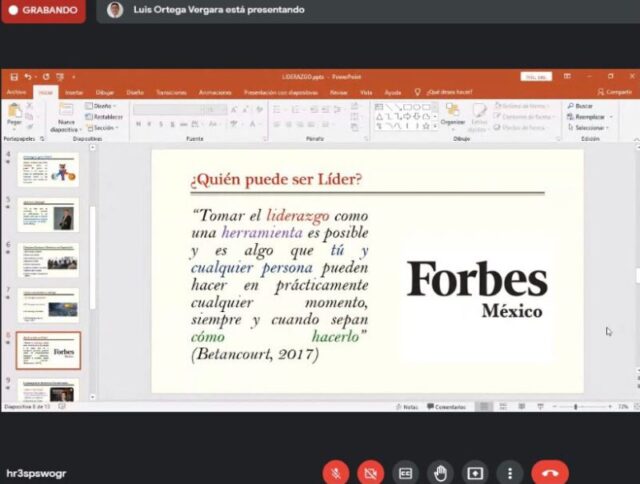The width and height of the screenshot is (640, 484).
Task: Open the Organizar dropdown
Action: tap(453, 115)
